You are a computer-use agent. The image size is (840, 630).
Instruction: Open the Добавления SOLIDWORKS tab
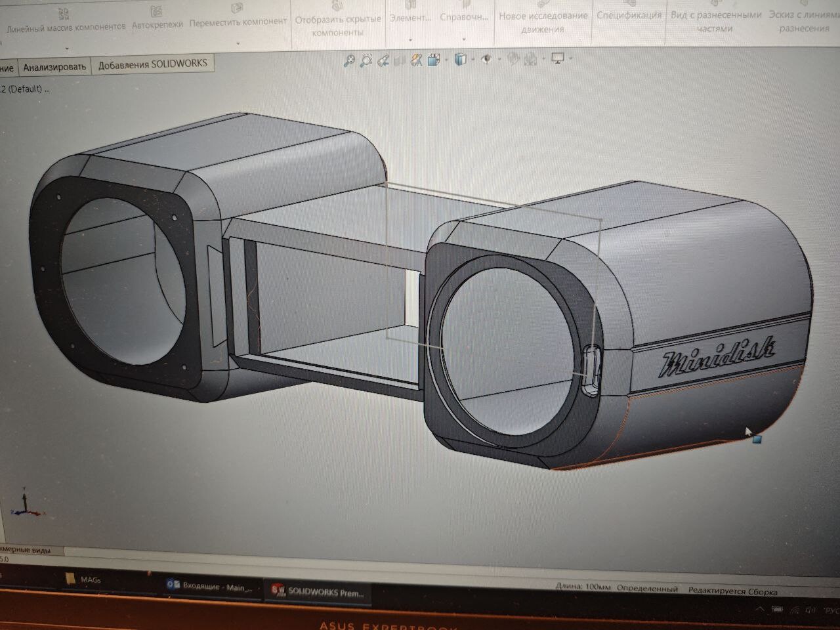coord(152,64)
